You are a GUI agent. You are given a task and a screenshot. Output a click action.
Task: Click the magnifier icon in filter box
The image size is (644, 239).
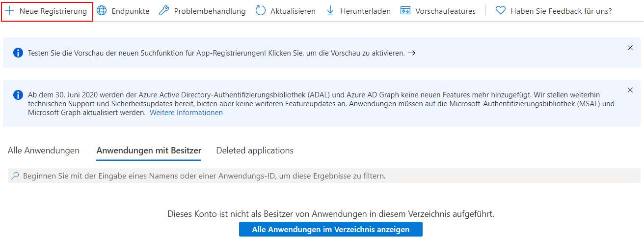pos(15,176)
